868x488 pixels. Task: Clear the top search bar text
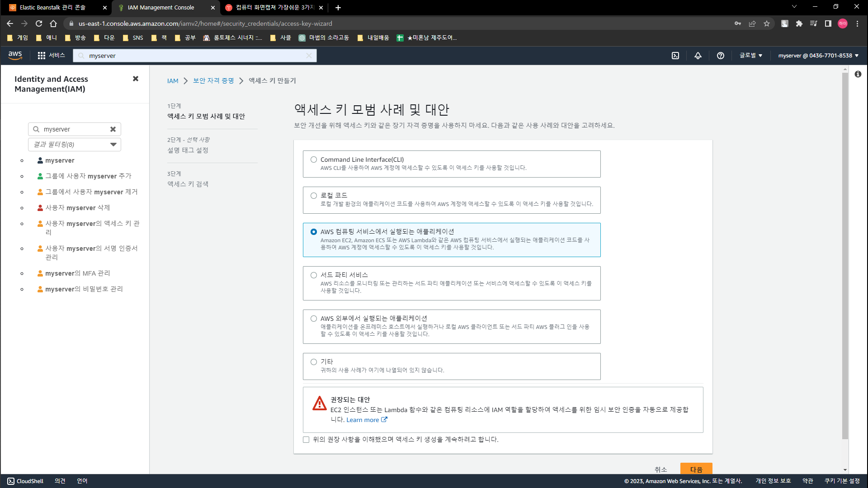[x=309, y=56]
